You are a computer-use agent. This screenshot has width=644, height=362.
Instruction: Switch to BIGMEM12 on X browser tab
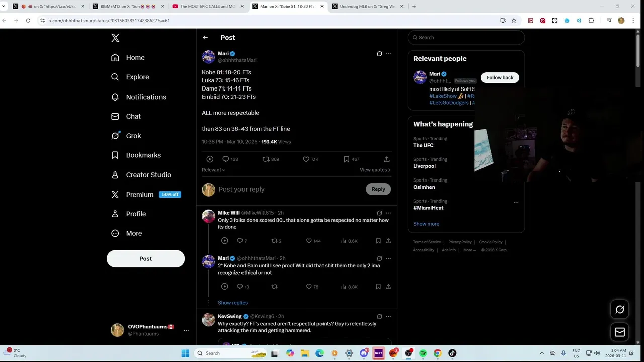click(x=125, y=7)
